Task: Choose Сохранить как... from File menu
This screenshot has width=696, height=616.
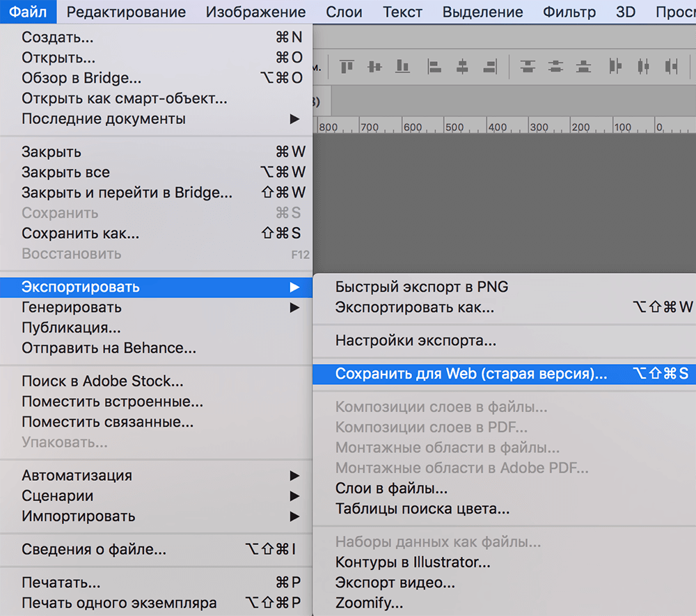Action: click(x=80, y=233)
